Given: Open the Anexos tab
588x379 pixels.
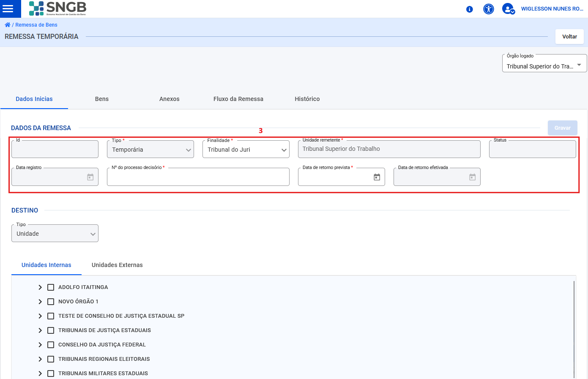Looking at the screenshot, I should [x=170, y=99].
